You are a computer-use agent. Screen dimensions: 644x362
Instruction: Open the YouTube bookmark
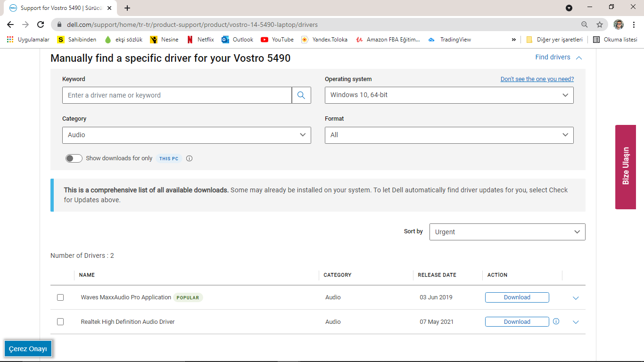click(277, 40)
